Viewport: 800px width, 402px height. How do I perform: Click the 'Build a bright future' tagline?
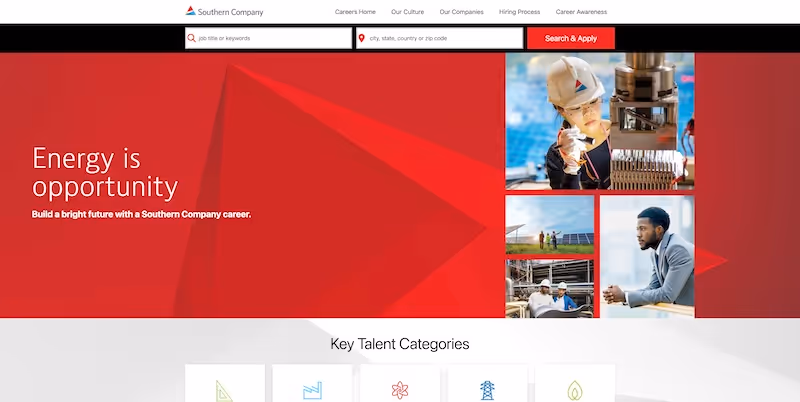coord(141,214)
